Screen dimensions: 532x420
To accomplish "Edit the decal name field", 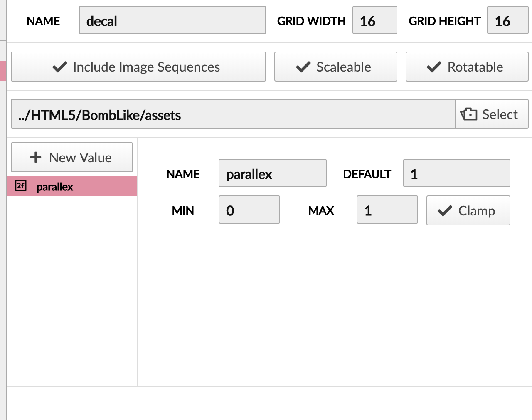I will tap(172, 20).
